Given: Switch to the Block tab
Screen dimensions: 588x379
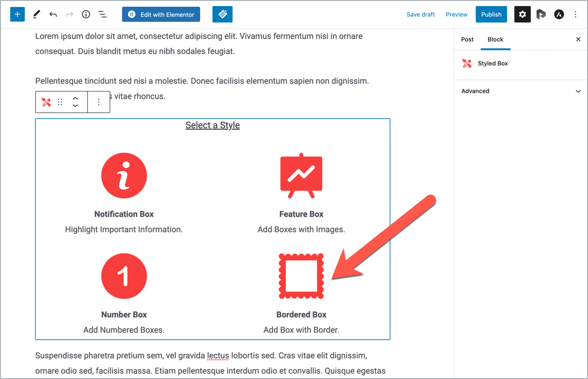Looking at the screenshot, I should point(495,39).
